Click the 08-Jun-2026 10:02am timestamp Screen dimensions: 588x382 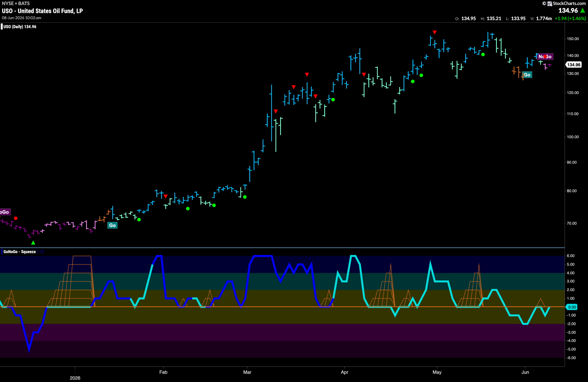(22, 18)
